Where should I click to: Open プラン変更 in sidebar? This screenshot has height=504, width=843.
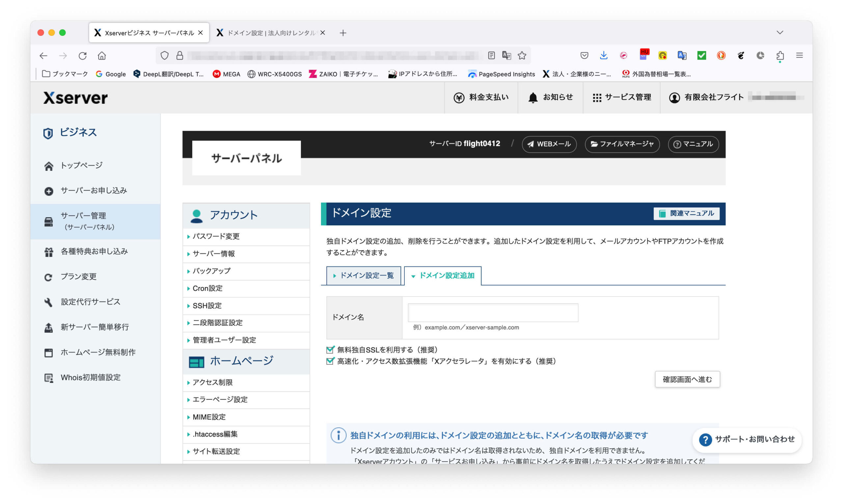[x=95, y=277]
